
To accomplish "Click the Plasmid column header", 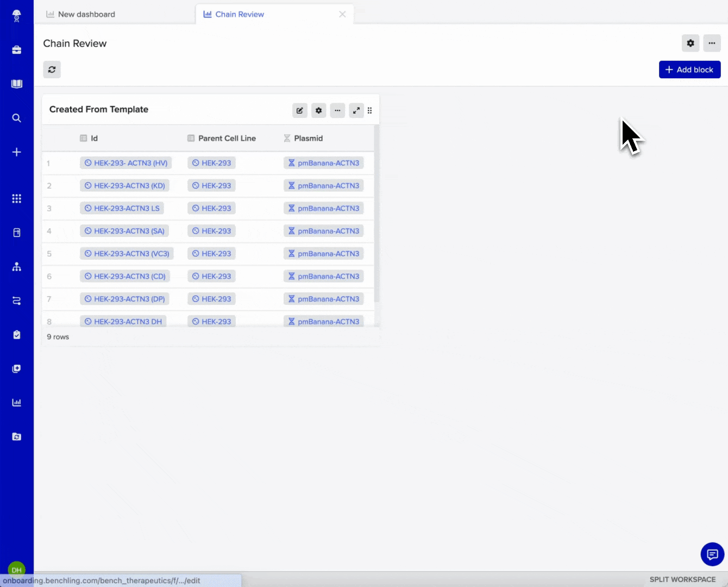I will (x=308, y=138).
